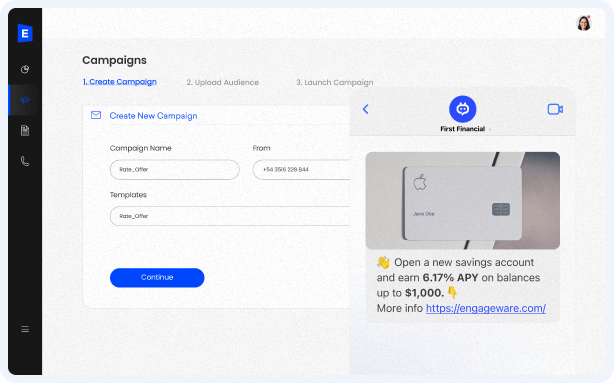Screen dimensions: 614x383
Task: Click the credit card image in message
Action: 462,201
